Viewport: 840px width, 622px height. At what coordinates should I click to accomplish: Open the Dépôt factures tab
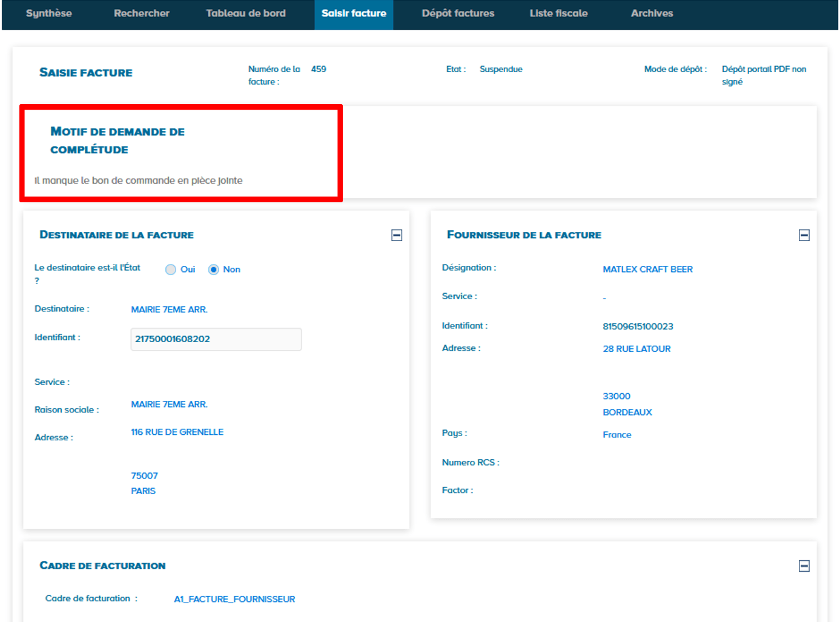(458, 13)
